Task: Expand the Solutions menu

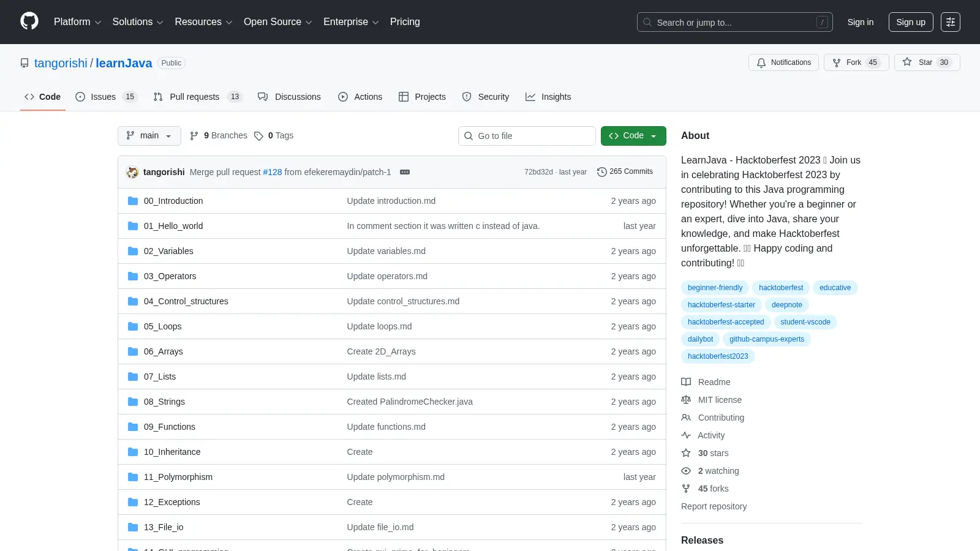Action: pyautogui.click(x=138, y=22)
